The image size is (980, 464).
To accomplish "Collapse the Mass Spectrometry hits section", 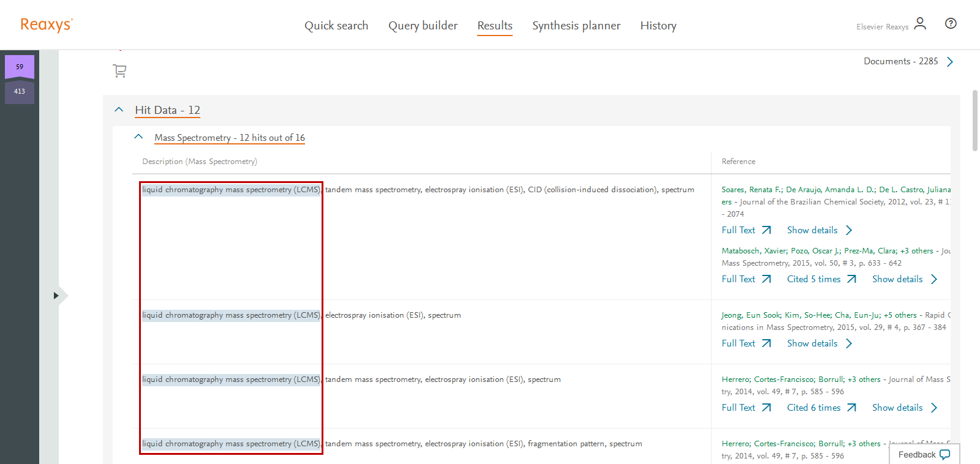I will tap(138, 137).
